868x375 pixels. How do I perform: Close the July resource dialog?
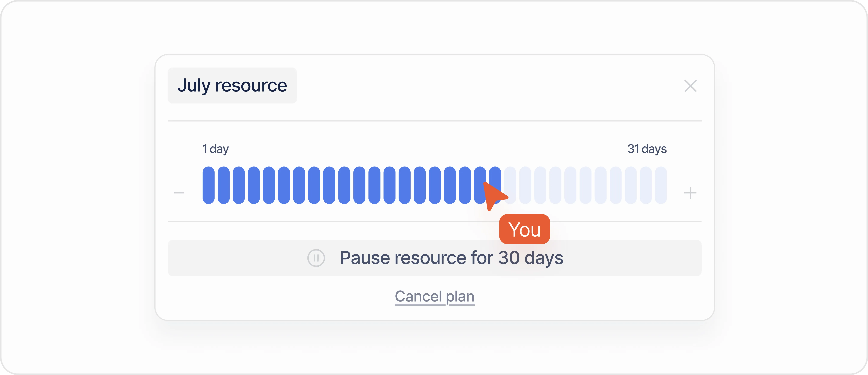pyautogui.click(x=690, y=86)
